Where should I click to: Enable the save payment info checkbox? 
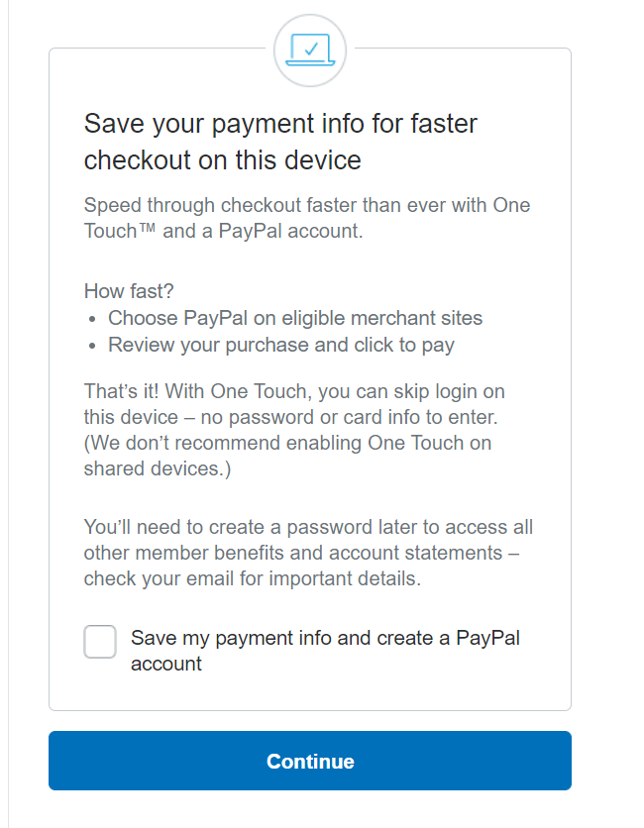[100, 642]
